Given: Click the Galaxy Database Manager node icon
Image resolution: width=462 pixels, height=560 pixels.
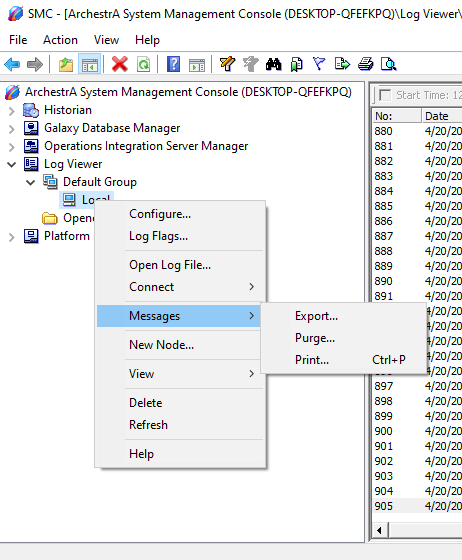Looking at the screenshot, I should tap(31, 128).
